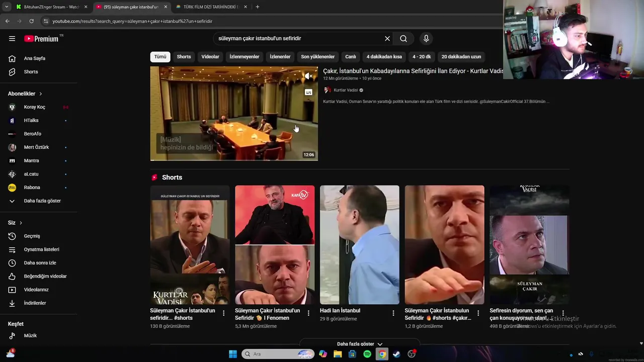Viewport: 644px width, 362px height.
Task: Expand more Shorts with Daha fazla göster
Action: coord(360,344)
